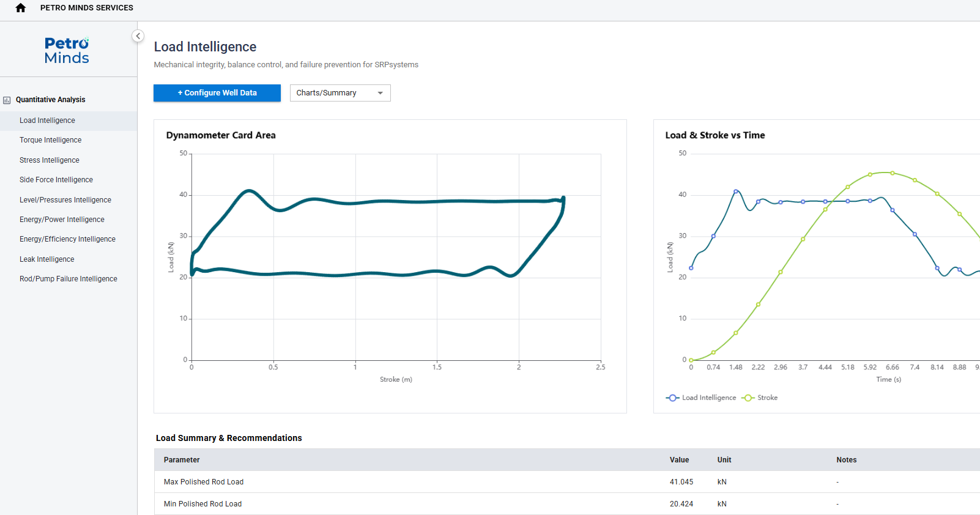Click peak stroke data point on chart
Image resolution: width=980 pixels, height=515 pixels.
click(893, 173)
